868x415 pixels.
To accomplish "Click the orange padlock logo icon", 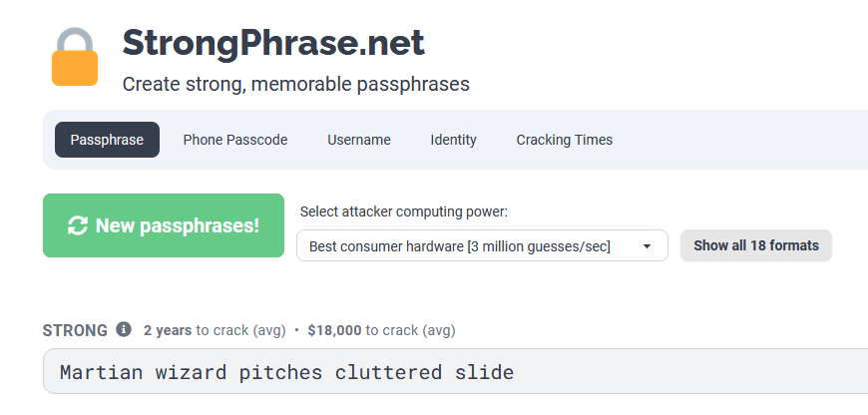I will (x=75, y=57).
